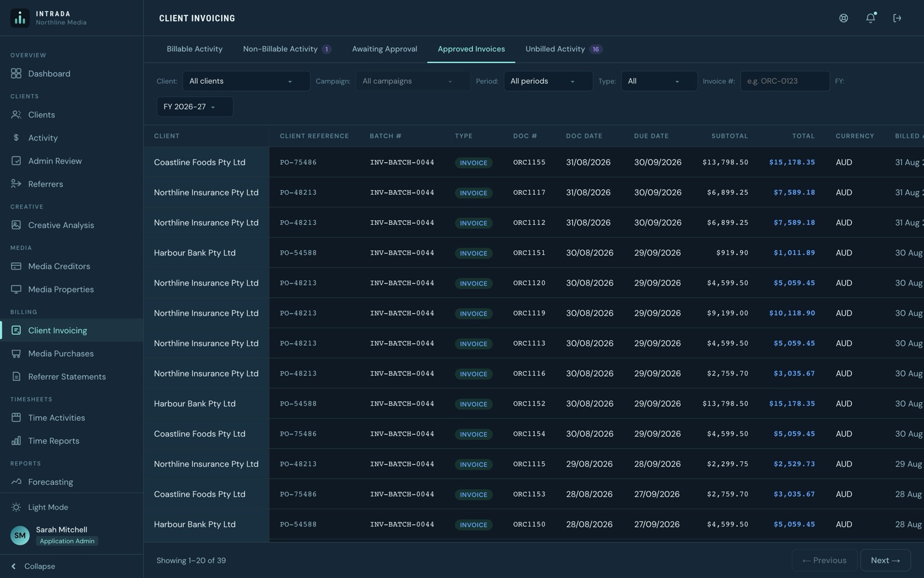Open Client Invoicing in sidebar
This screenshot has height=578, width=924.
[x=72, y=330]
